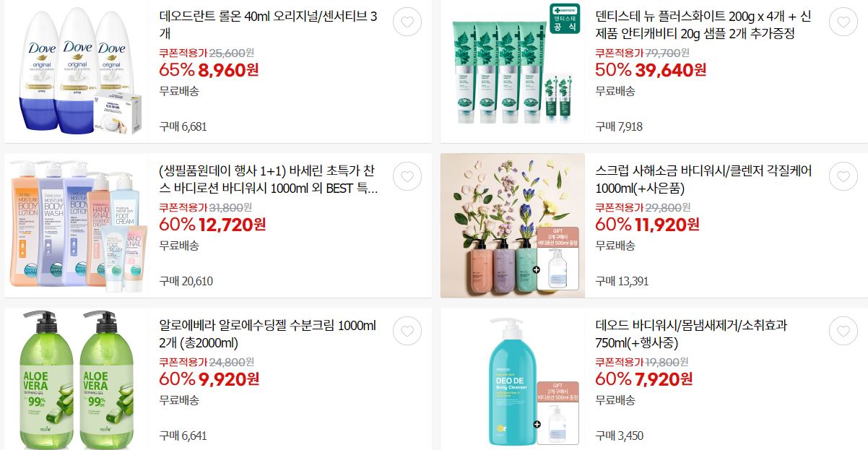
Task: View the Dentiste toothpaste set thumbnail
Action: tap(513, 71)
